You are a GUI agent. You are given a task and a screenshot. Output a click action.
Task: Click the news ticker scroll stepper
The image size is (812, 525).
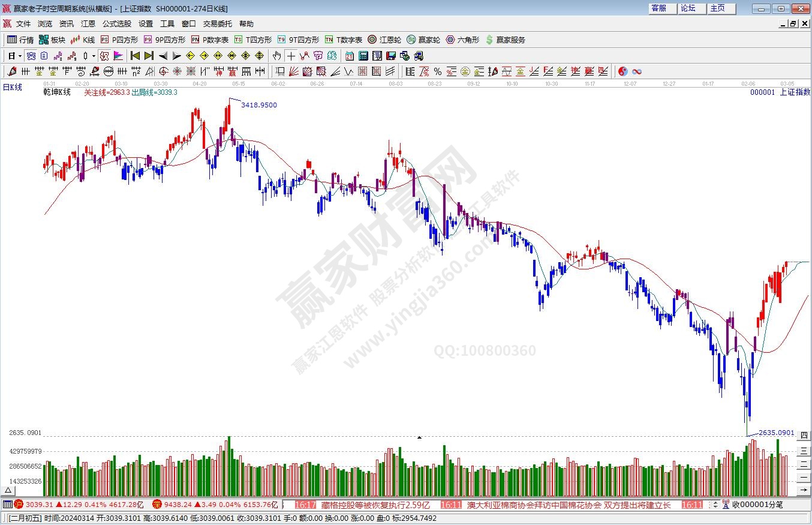pos(714,505)
